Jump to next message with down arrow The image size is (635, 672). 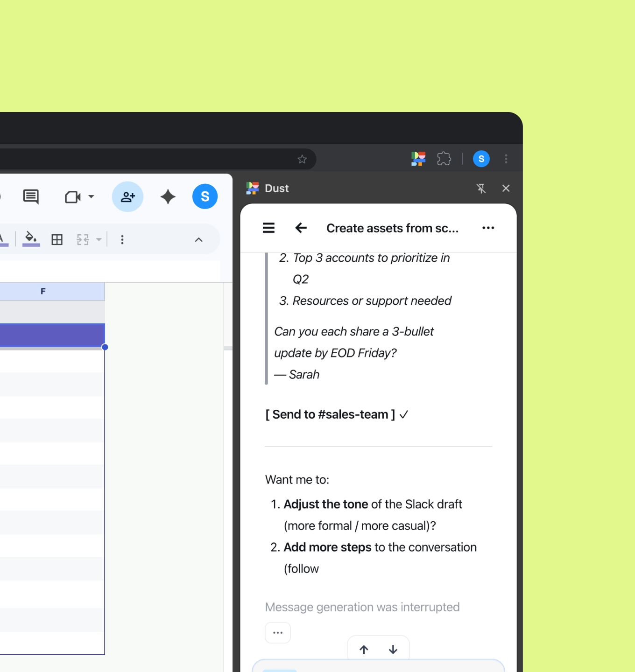(x=393, y=650)
